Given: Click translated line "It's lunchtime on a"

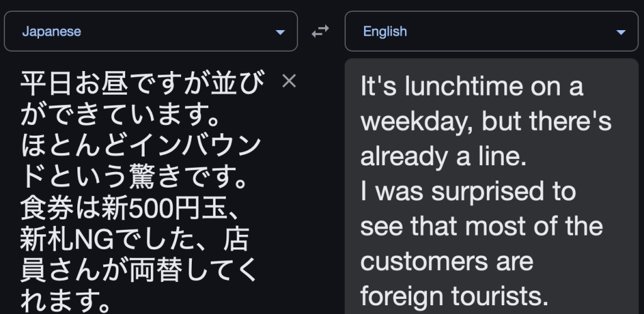Looking at the screenshot, I should pos(472,87).
